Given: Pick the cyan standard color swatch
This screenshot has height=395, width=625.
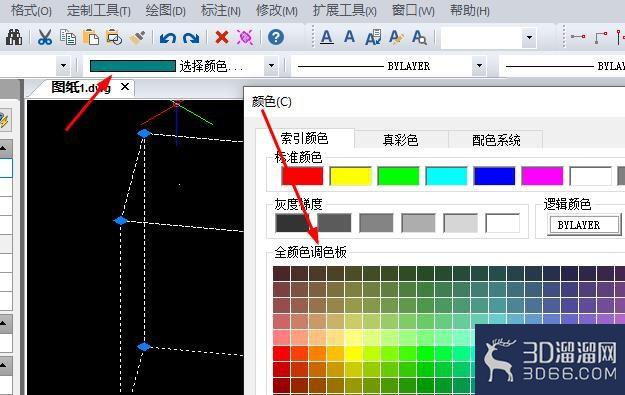Looking at the screenshot, I should pyautogui.click(x=446, y=176).
